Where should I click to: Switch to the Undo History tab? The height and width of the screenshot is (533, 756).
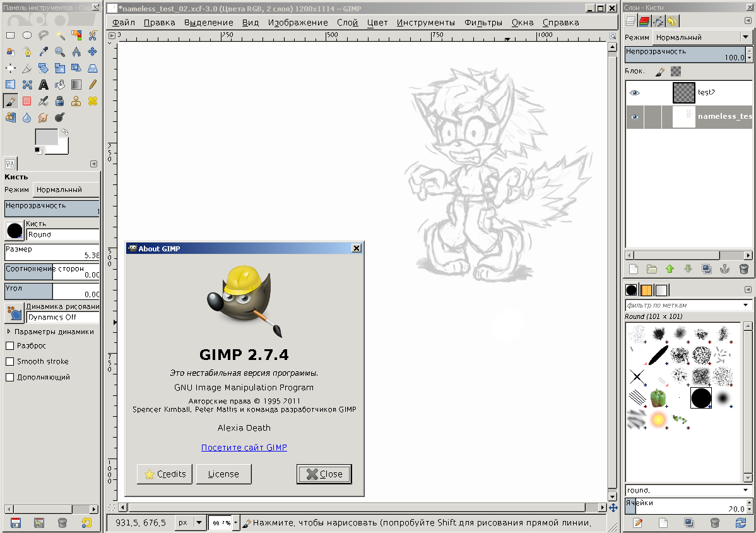point(672,21)
